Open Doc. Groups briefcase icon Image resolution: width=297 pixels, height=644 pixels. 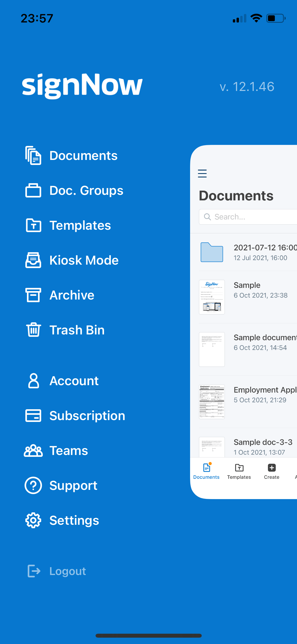pyautogui.click(x=33, y=190)
